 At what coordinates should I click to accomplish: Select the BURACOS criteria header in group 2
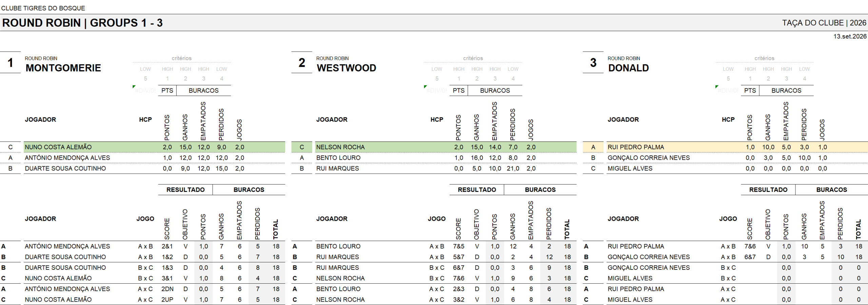(x=495, y=90)
